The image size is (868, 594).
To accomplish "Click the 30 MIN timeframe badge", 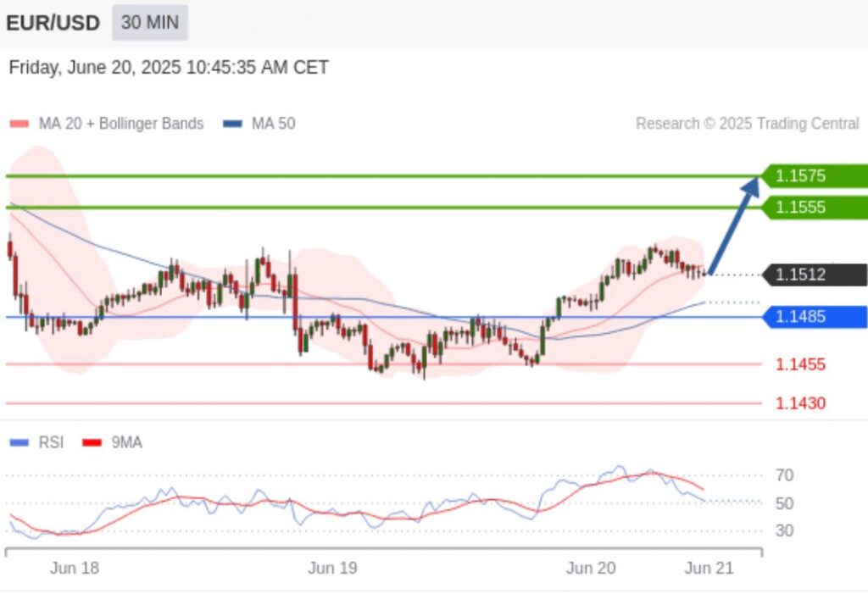I will (x=149, y=23).
